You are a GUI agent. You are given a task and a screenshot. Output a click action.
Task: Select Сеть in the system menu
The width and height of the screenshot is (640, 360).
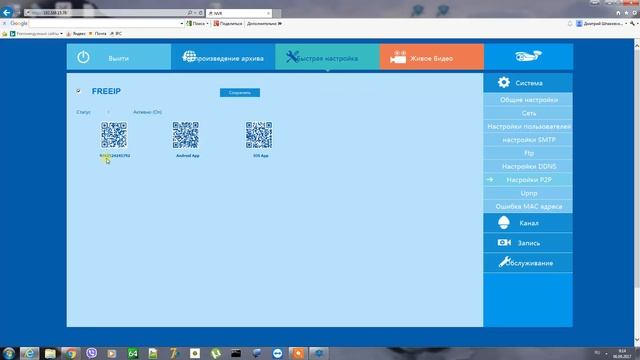(x=528, y=113)
